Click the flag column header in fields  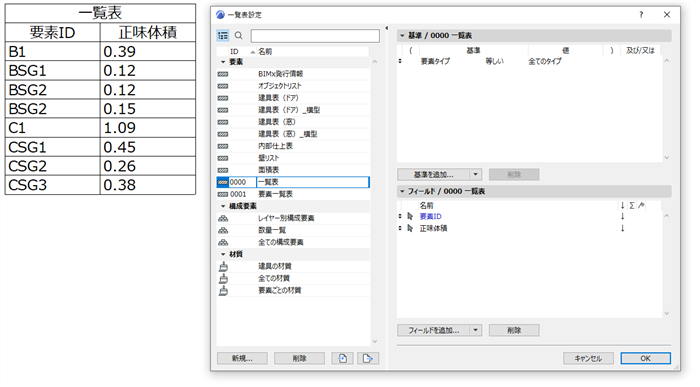point(642,205)
